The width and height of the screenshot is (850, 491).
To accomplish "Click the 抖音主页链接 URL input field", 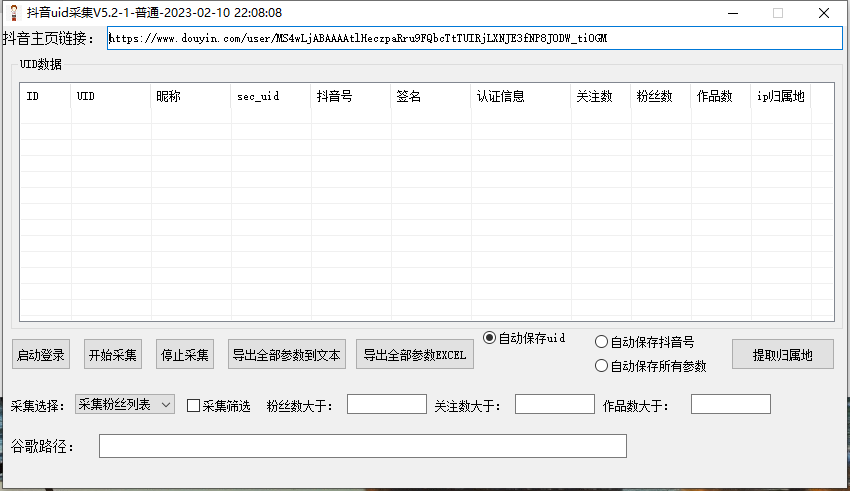I will pos(474,38).
